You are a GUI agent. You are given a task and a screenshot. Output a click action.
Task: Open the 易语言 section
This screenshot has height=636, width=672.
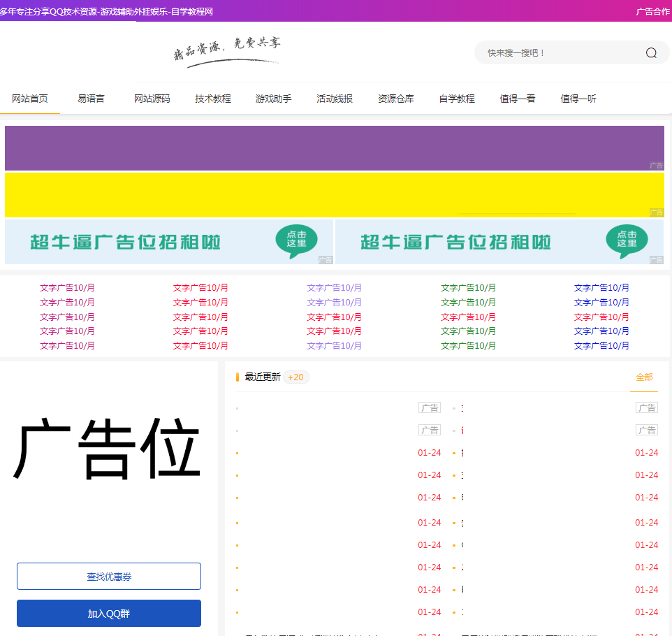pos(89,99)
